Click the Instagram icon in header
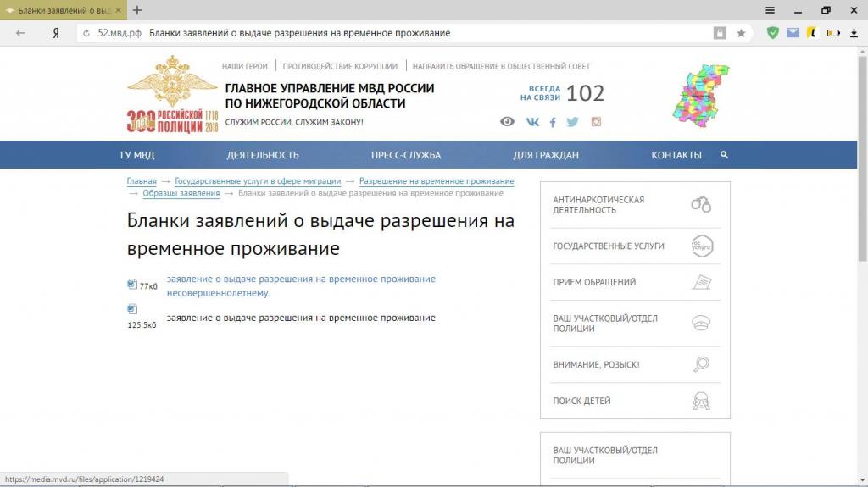 click(596, 122)
